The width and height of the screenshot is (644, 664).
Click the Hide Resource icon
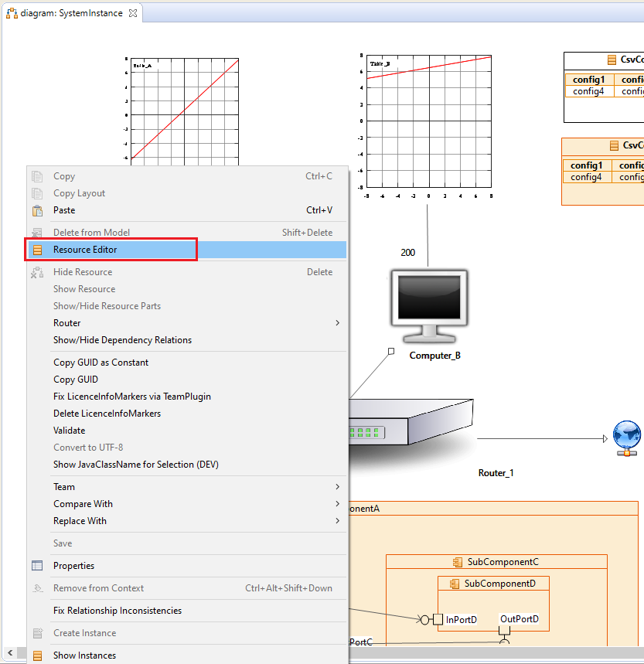click(37, 271)
